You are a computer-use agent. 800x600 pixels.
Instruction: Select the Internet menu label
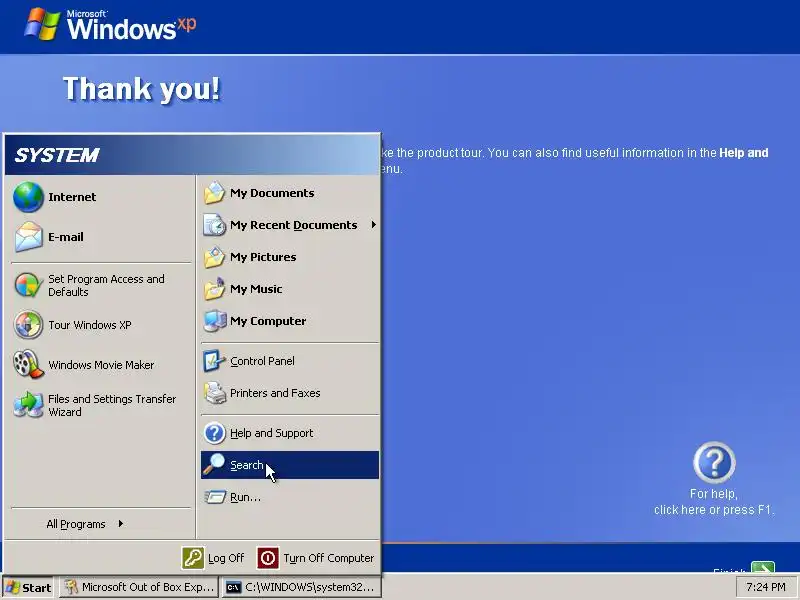(72, 197)
